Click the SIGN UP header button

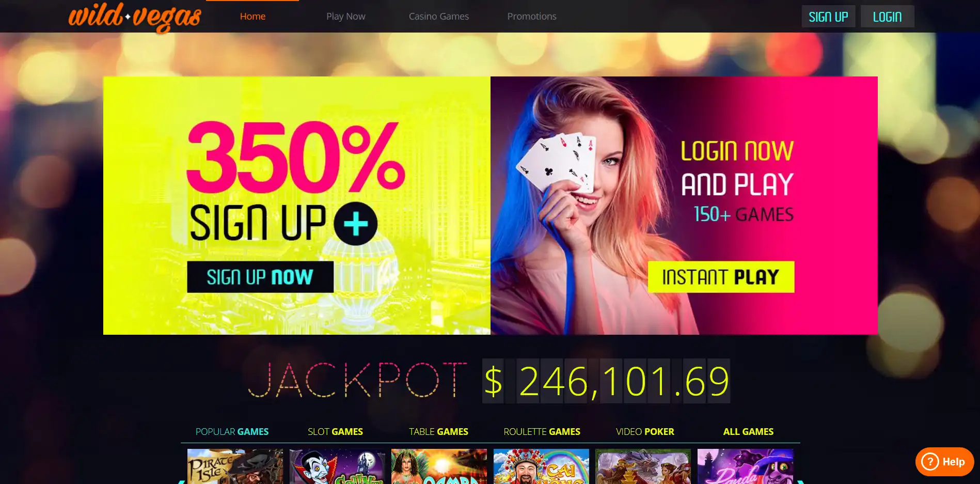pyautogui.click(x=828, y=17)
